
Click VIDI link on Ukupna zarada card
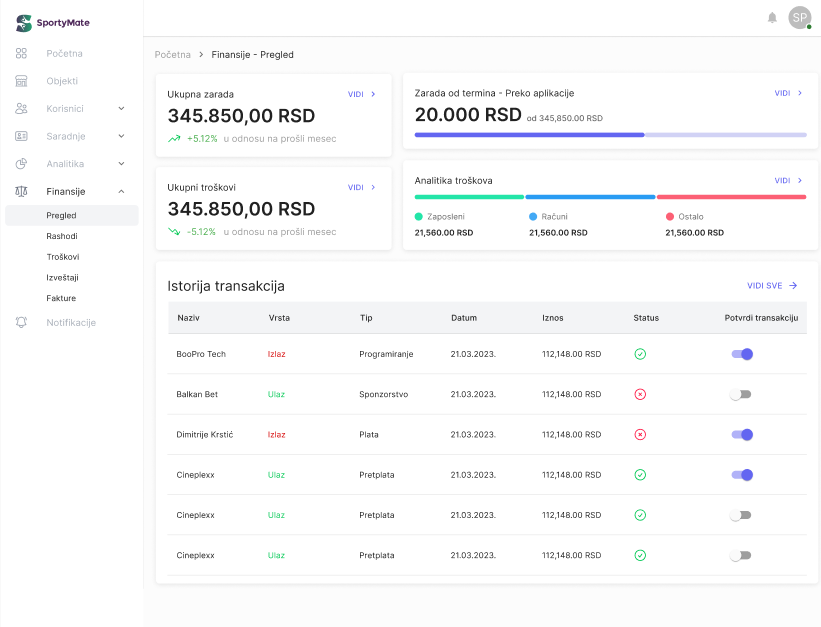point(362,94)
